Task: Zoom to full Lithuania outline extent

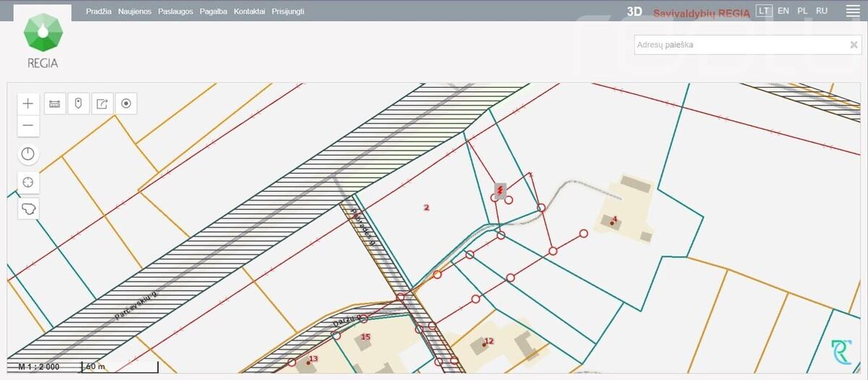Action: [28, 208]
